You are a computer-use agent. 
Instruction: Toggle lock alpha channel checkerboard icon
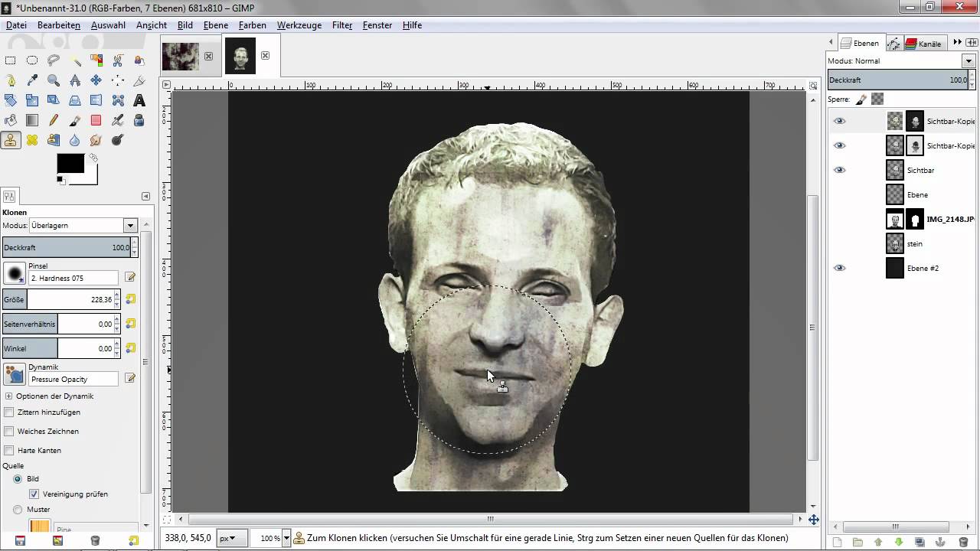tap(877, 99)
